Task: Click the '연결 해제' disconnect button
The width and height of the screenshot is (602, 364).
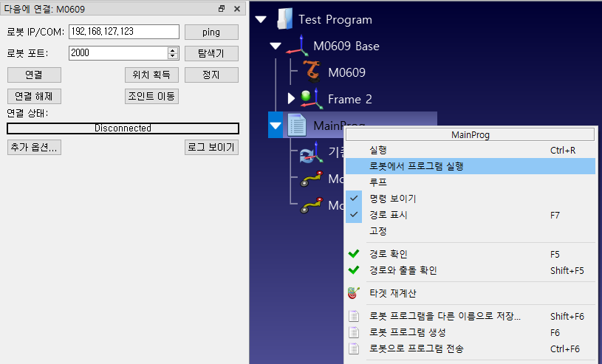Action: coord(34,97)
